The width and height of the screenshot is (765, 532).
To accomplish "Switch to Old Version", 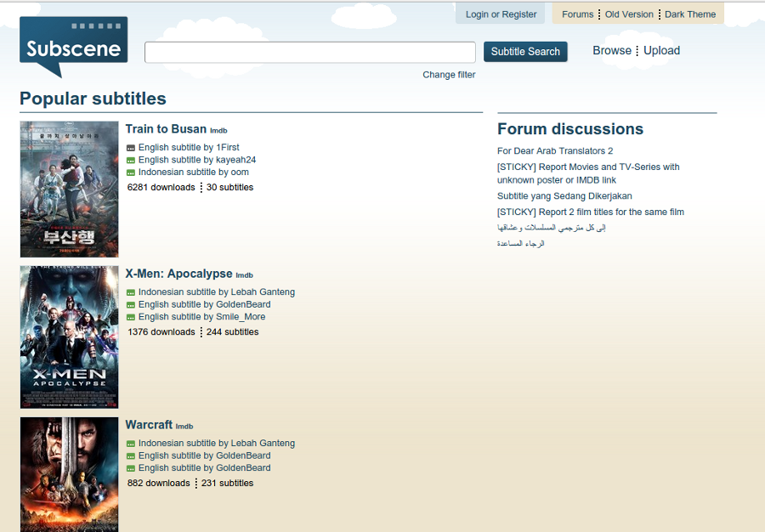I will click(629, 14).
